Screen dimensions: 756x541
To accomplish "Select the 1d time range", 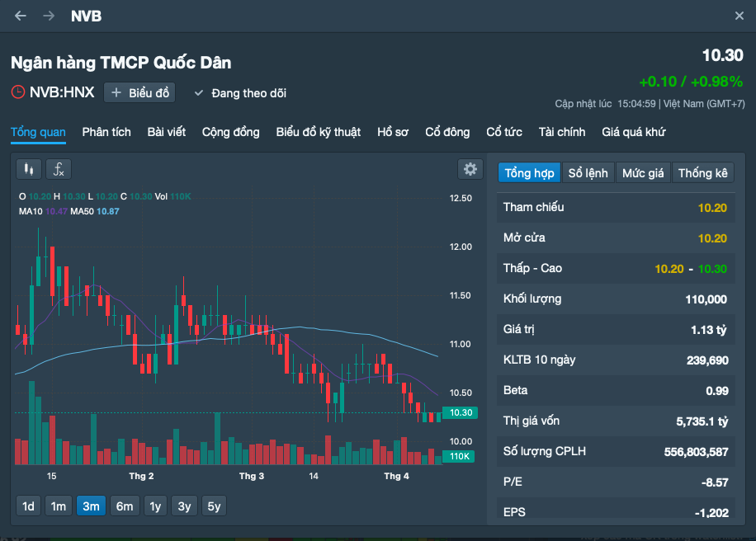I will click(x=28, y=506).
